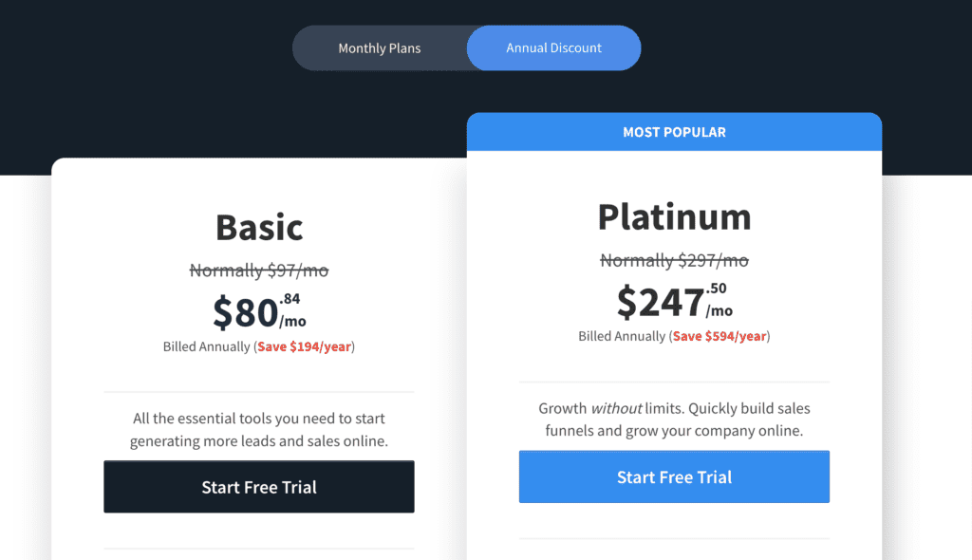Select the Annual Discount option
Viewport: 972px width, 560px height.
click(x=553, y=47)
